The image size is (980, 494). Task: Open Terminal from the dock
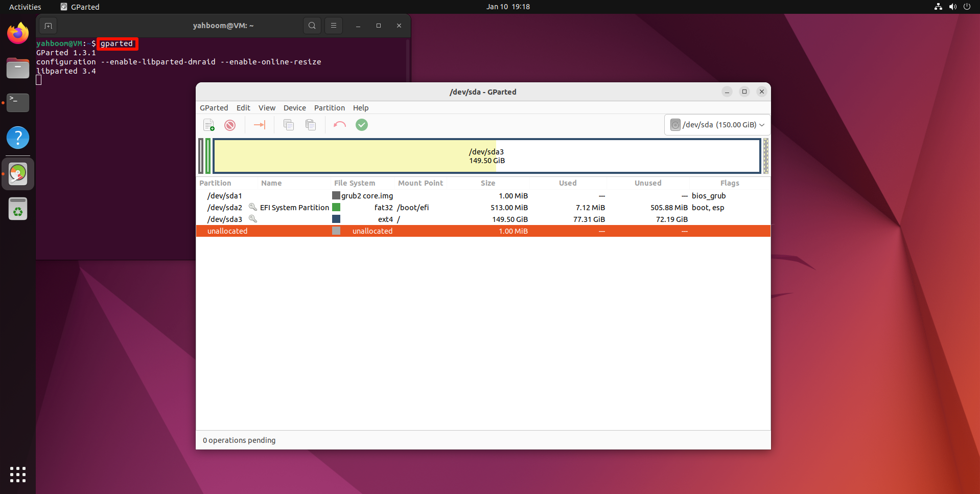(18, 103)
